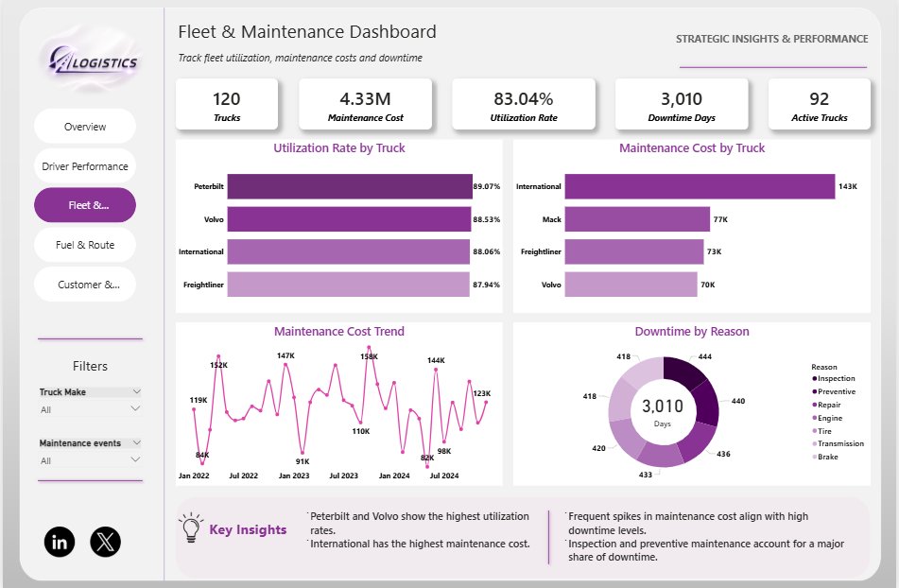Click the Brake legend entry
The height and width of the screenshot is (588, 899).
coord(825,457)
